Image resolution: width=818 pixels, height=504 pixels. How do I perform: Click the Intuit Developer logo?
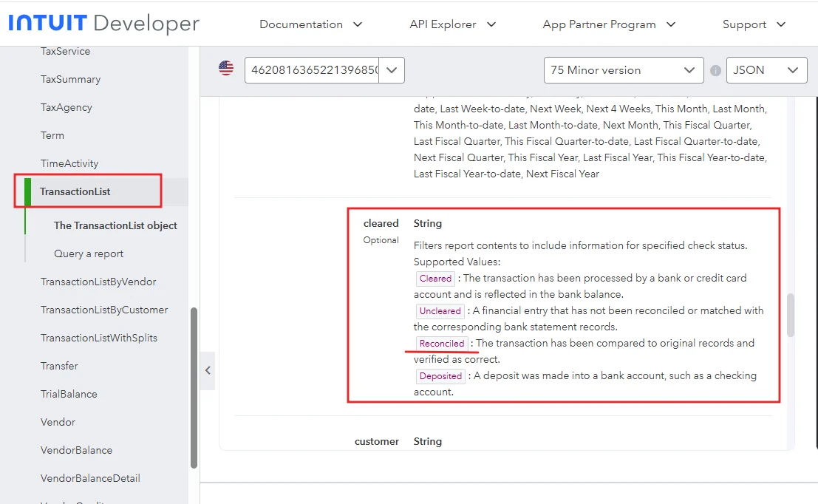pos(103,24)
